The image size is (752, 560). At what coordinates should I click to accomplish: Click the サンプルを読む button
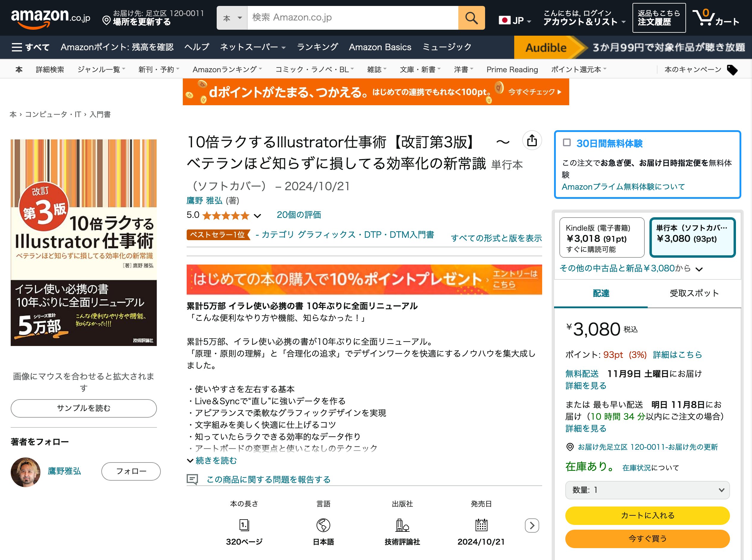pyautogui.click(x=84, y=408)
